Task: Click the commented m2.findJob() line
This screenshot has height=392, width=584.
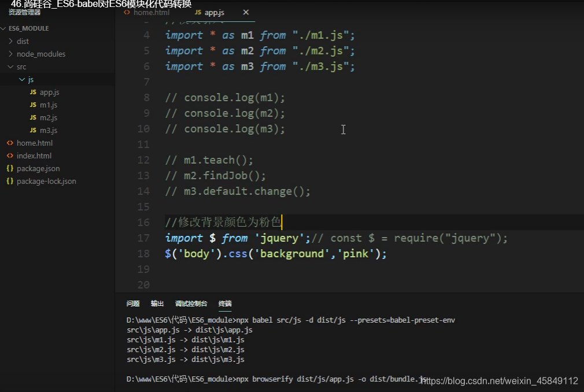Action: (215, 176)
